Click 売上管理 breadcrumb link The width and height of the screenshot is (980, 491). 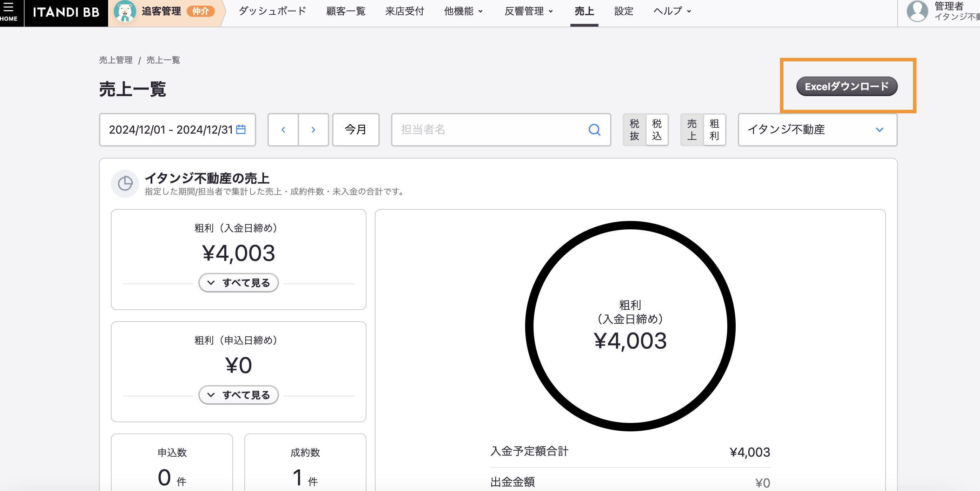[115, 60]
